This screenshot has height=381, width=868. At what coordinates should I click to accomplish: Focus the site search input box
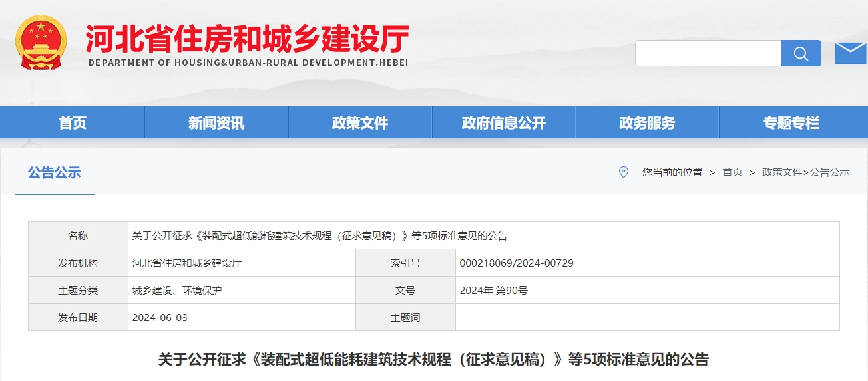708,53
